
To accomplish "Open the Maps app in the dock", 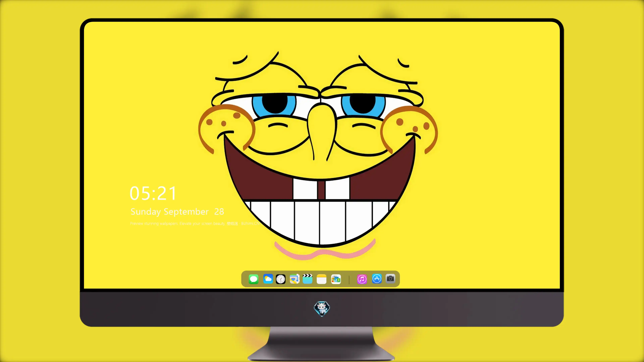I will point(294,279).
